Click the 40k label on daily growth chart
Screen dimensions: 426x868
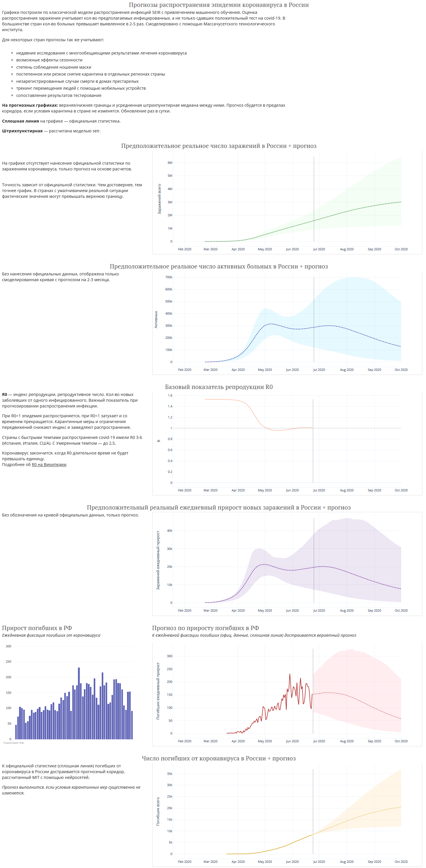170,531
